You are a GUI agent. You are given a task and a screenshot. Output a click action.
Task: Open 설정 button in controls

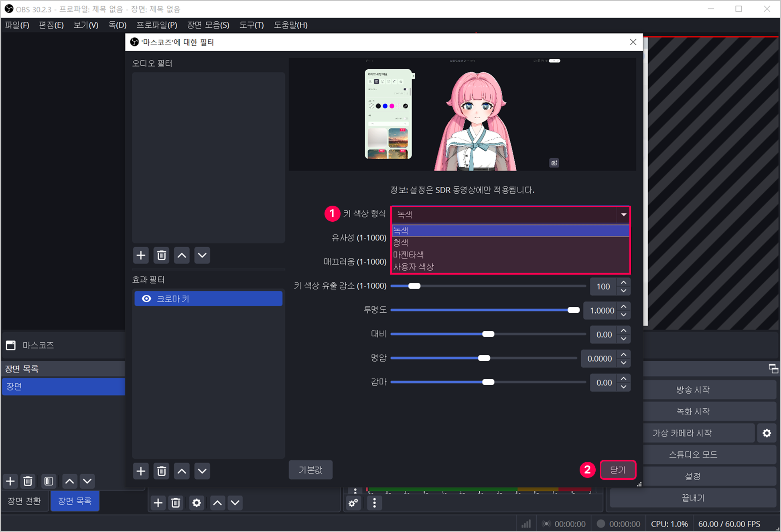pyautogui.click(x=693, y=476)
